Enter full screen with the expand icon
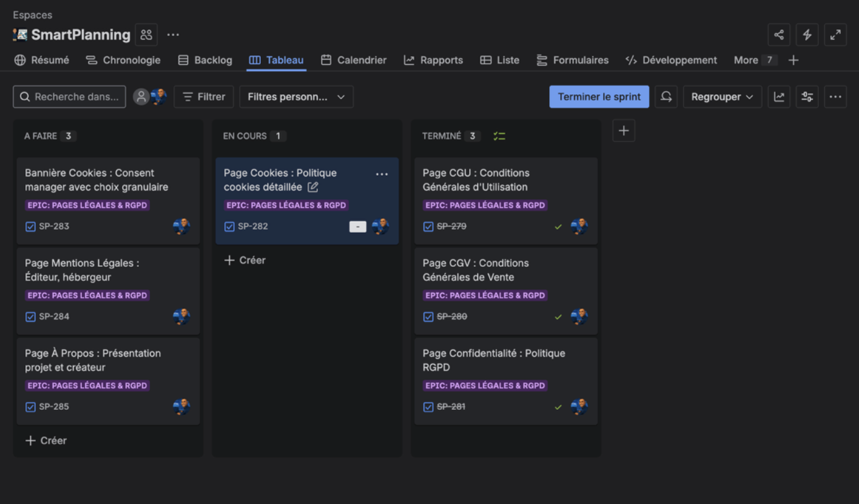Screen dimensions: 859x504 pos(835,35)
